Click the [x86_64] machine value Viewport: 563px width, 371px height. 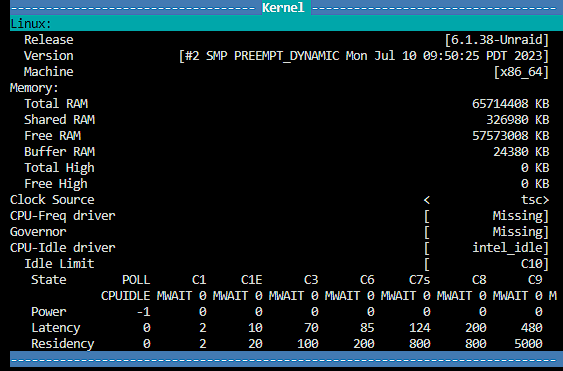521,72
